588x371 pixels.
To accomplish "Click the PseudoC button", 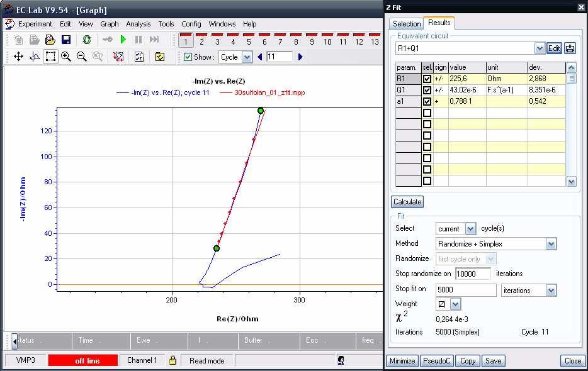I will (436, 360).
